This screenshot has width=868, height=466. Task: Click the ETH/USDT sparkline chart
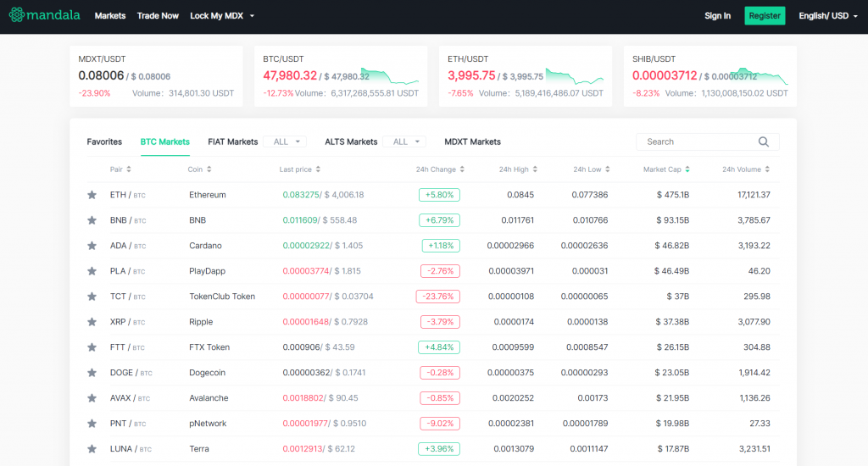(x=575, y=76)
